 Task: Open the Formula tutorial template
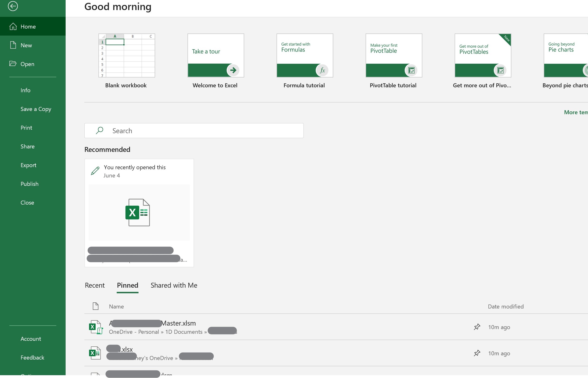(x=304, y=56)
